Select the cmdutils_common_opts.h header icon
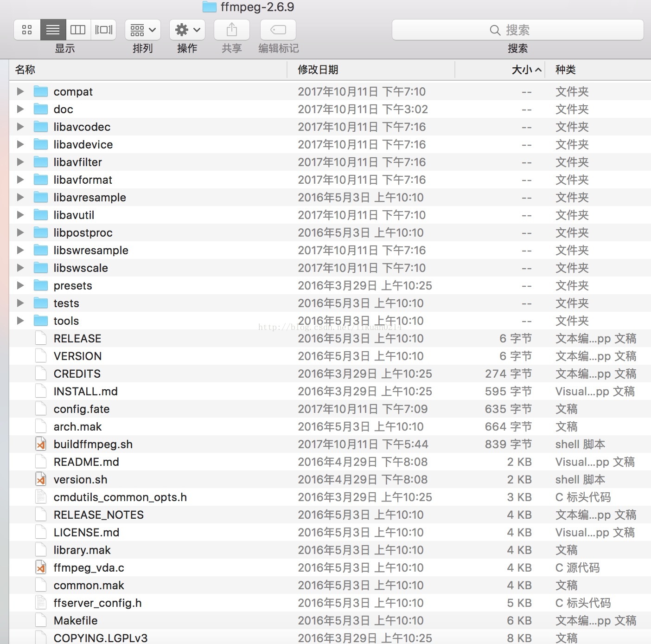The width and height of the screenshot is (651, 644). pos(41,497)
